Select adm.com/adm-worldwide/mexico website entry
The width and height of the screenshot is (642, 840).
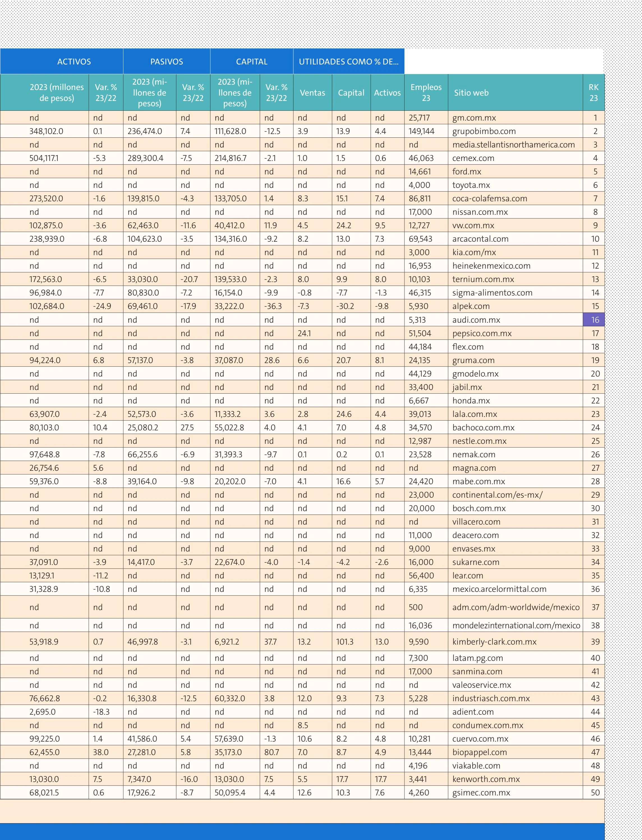(516, 607)
